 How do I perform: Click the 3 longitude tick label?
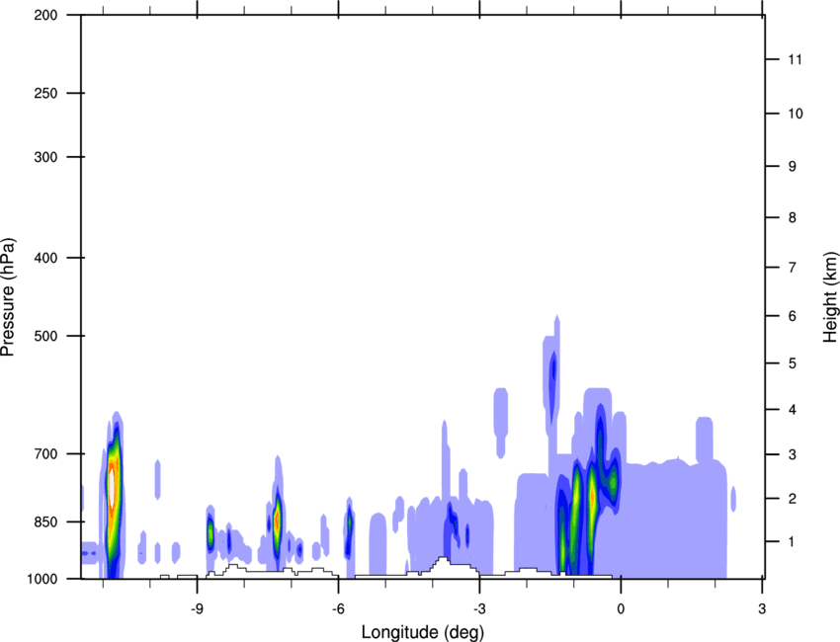(762, 609)
